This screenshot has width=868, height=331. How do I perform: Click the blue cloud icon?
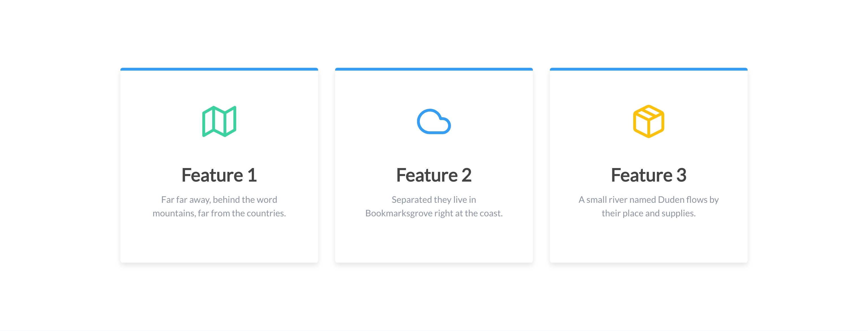tap(434, 121)
